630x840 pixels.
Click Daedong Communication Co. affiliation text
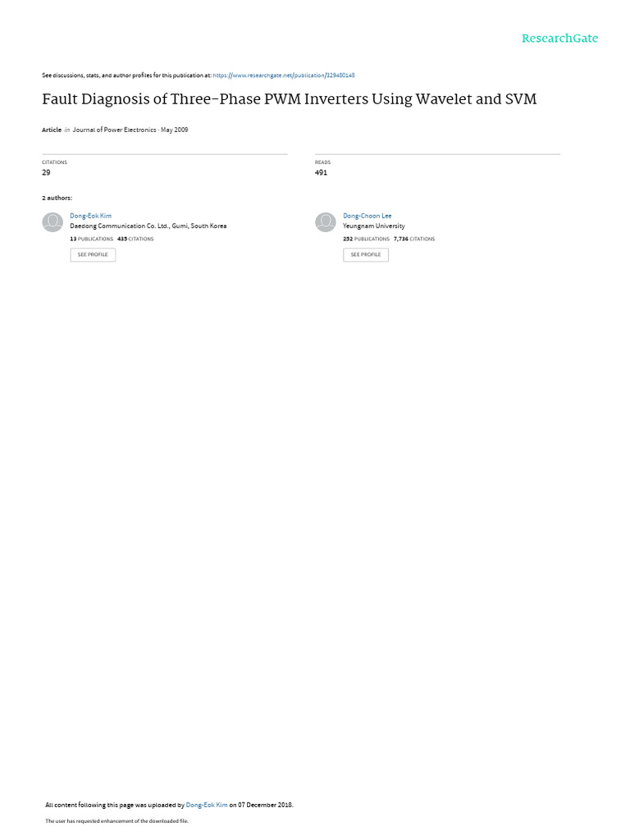pyautogui.click(x=148, y=226)
